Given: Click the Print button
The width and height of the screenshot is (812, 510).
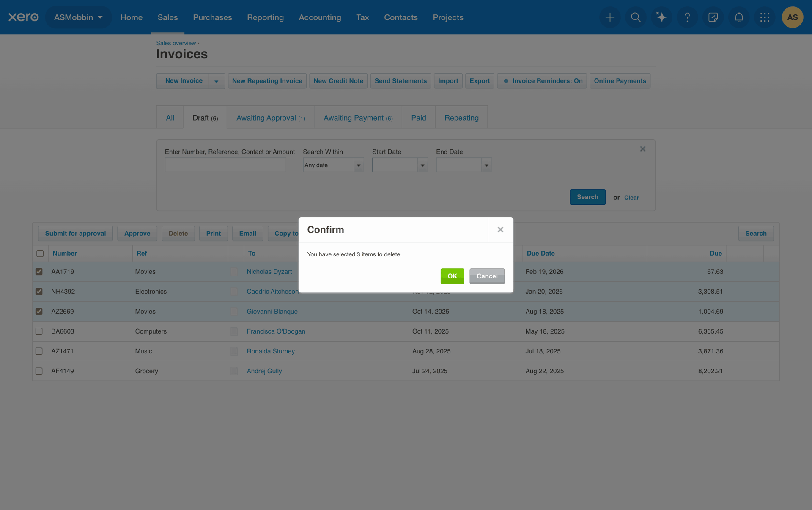Looking at the screenshot, I should click(x=213, y=233).
